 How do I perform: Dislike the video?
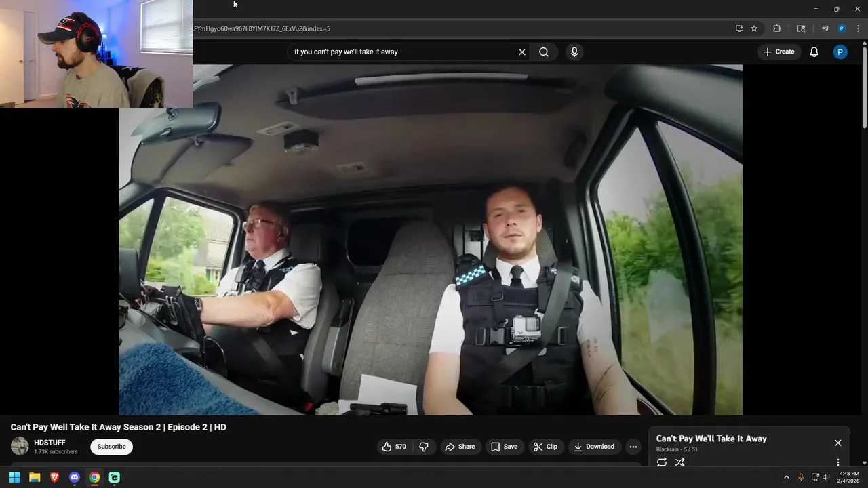click(424, 447)
